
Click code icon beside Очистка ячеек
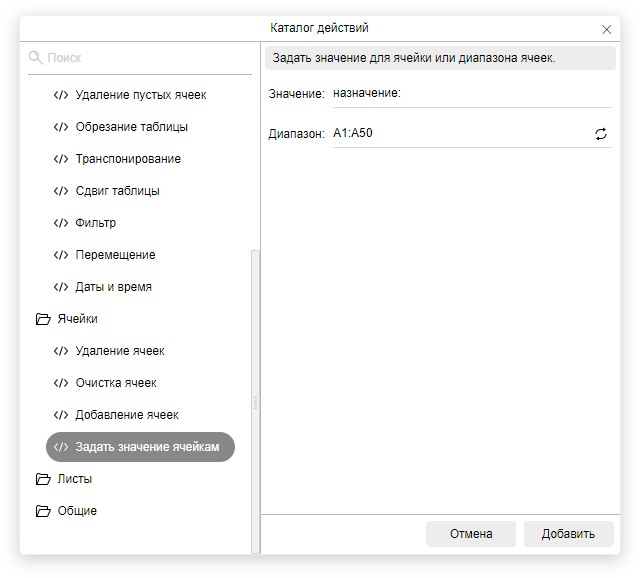coord(60,383)
